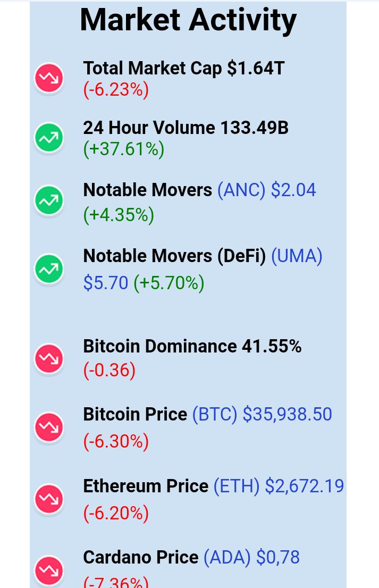Click the Market Activity heading
The image size is (379, 588).
[x=188, y=20]
